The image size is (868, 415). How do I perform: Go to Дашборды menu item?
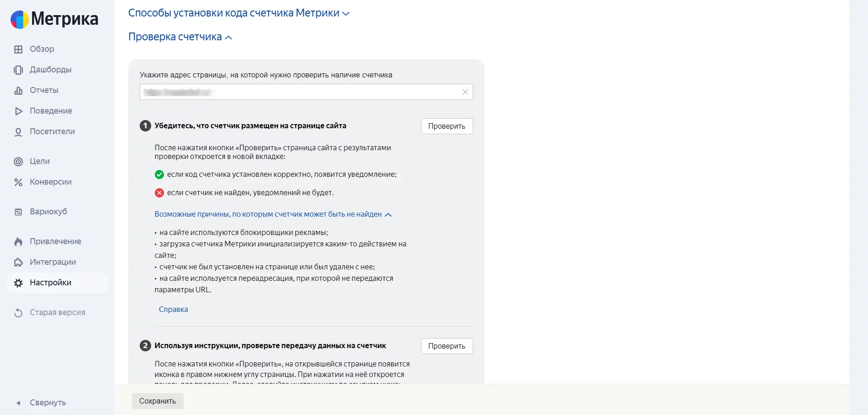click(50, 70)
